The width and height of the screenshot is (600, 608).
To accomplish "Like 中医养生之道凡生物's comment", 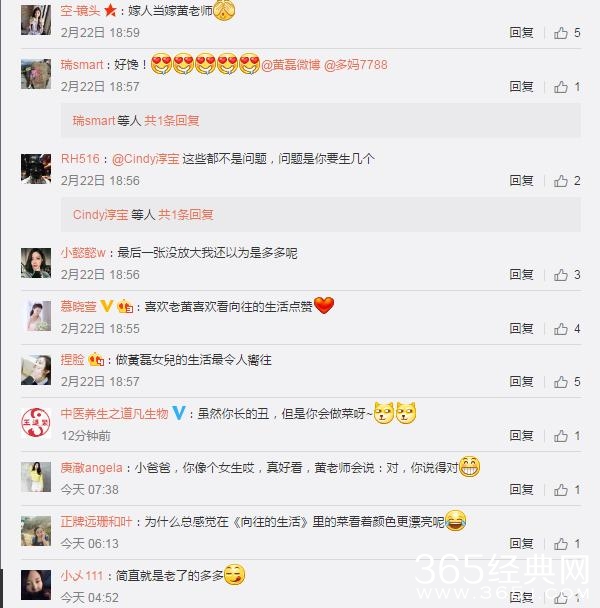I will pos(561,436).
